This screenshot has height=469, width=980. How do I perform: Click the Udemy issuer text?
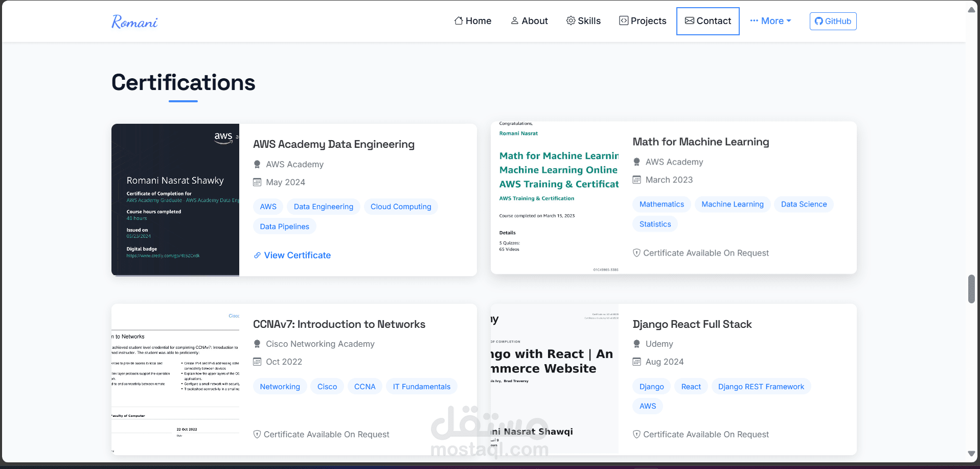click(x=659, y=344)
